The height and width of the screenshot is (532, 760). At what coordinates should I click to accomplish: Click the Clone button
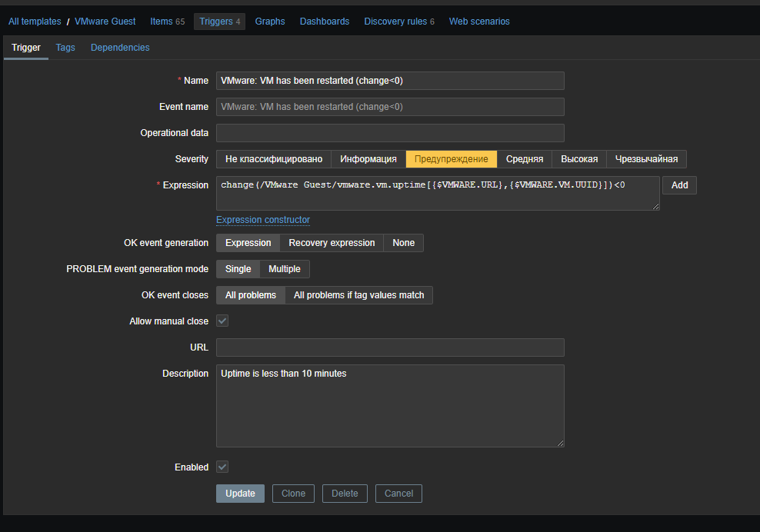click(293, 494)
